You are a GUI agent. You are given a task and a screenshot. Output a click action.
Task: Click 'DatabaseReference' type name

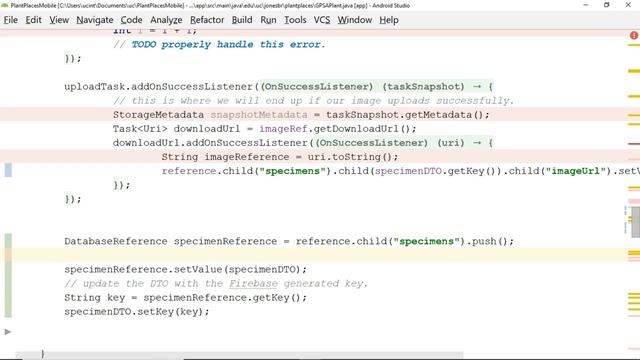pyautogui.click(x=116, y=241)
